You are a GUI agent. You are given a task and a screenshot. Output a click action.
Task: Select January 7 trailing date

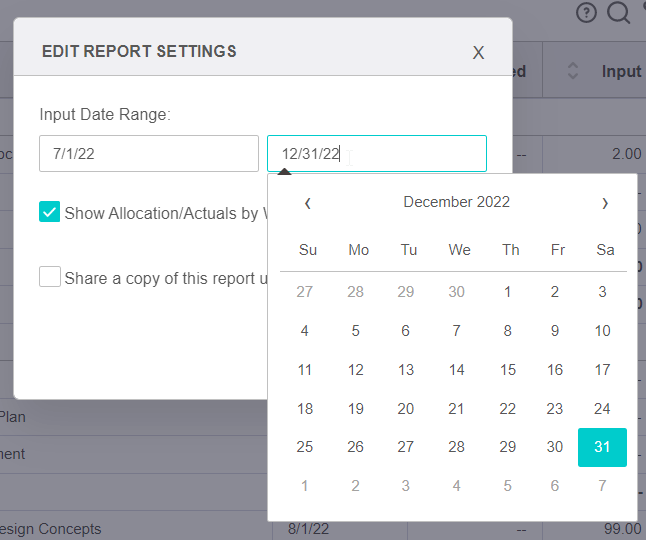click(602, 486)
